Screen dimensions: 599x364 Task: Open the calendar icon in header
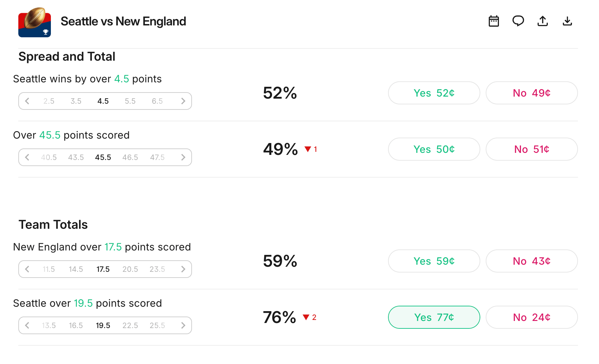(494, 21)
